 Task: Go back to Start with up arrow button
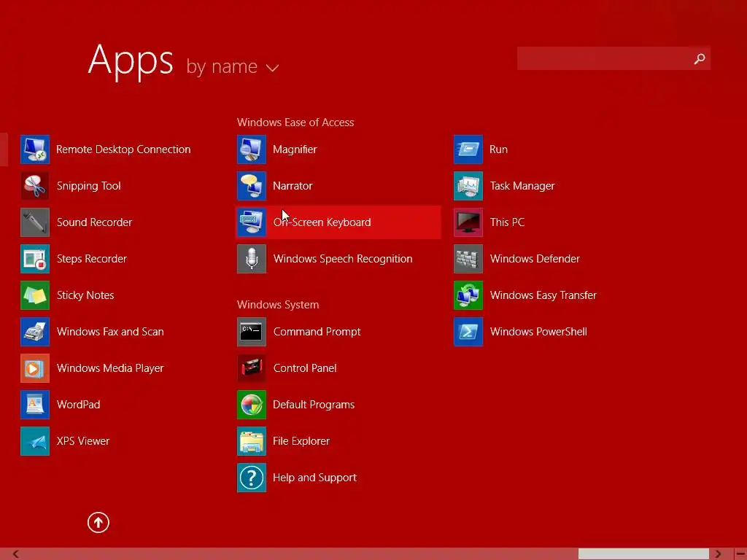tap(98, 522)
